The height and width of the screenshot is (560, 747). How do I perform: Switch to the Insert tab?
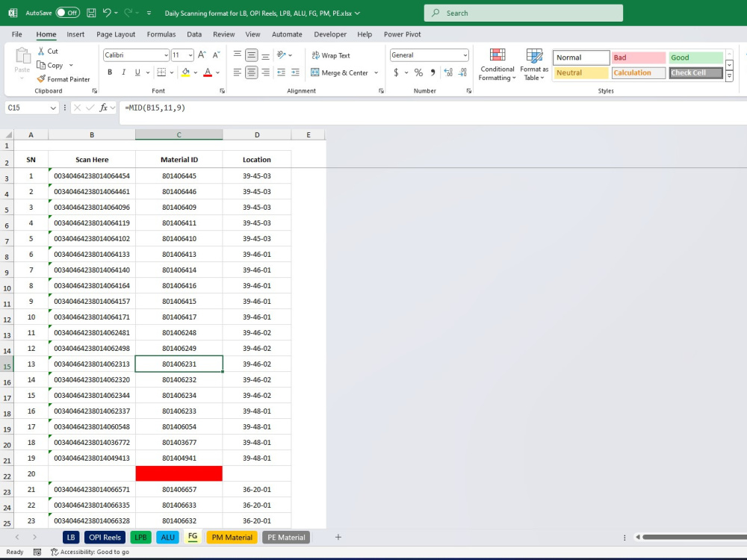pyautogui.click(x=75, y=34)
